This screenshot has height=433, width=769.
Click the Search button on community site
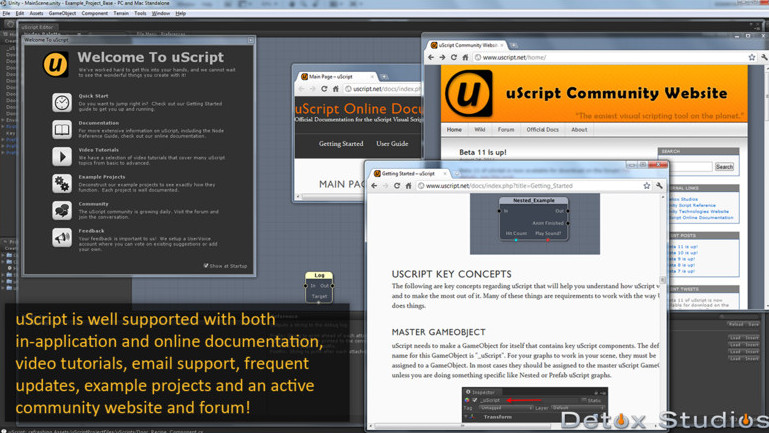(x=724, y=167)
